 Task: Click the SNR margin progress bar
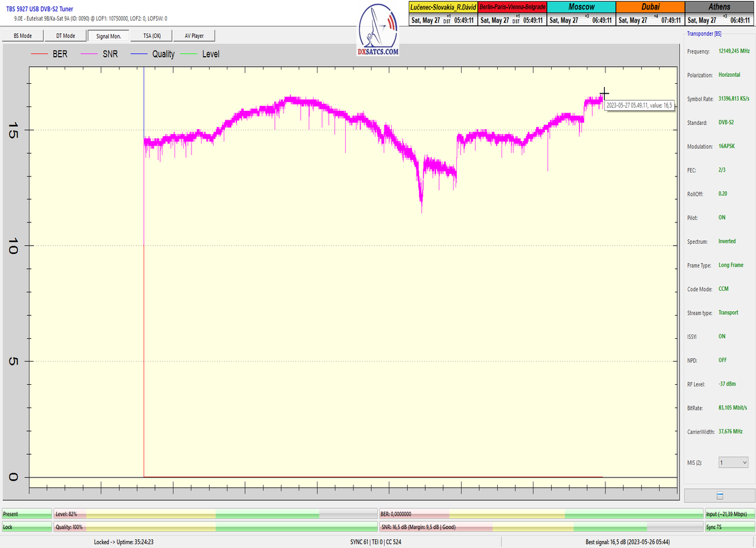pos(540,527)
